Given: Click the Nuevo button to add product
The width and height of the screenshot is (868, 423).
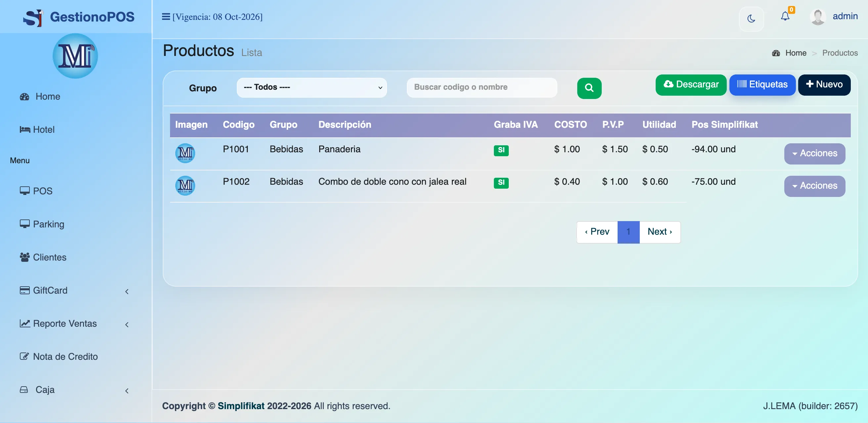Looking at the screenshot, I should [x=824, y=85].
